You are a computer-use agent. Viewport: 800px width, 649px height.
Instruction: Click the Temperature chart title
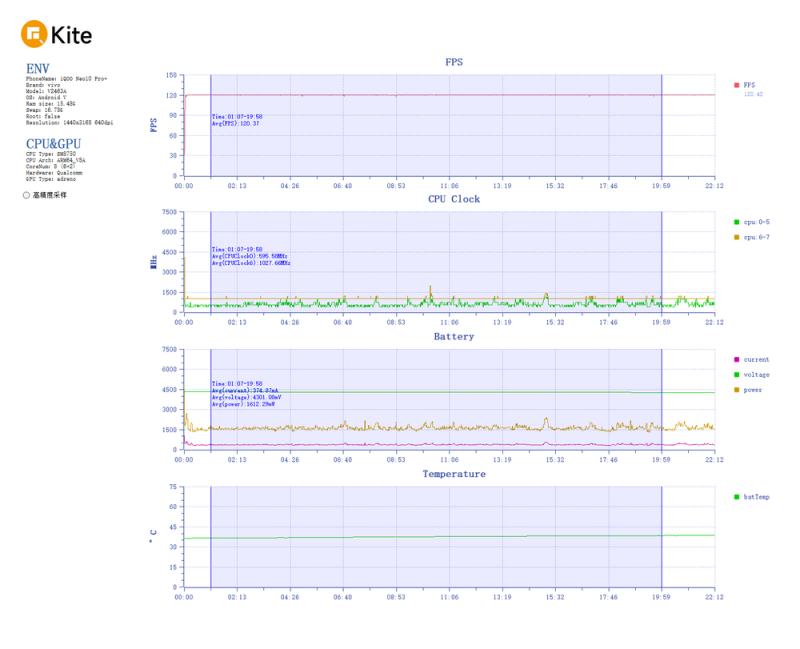(x=454, y=474)
